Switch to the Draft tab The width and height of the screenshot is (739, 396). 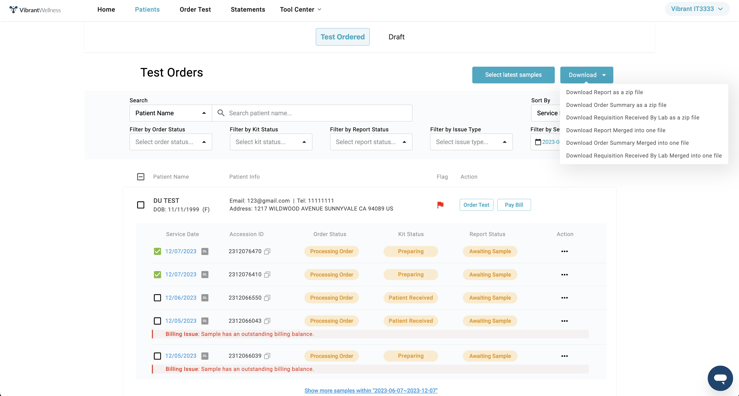[396, 37]
